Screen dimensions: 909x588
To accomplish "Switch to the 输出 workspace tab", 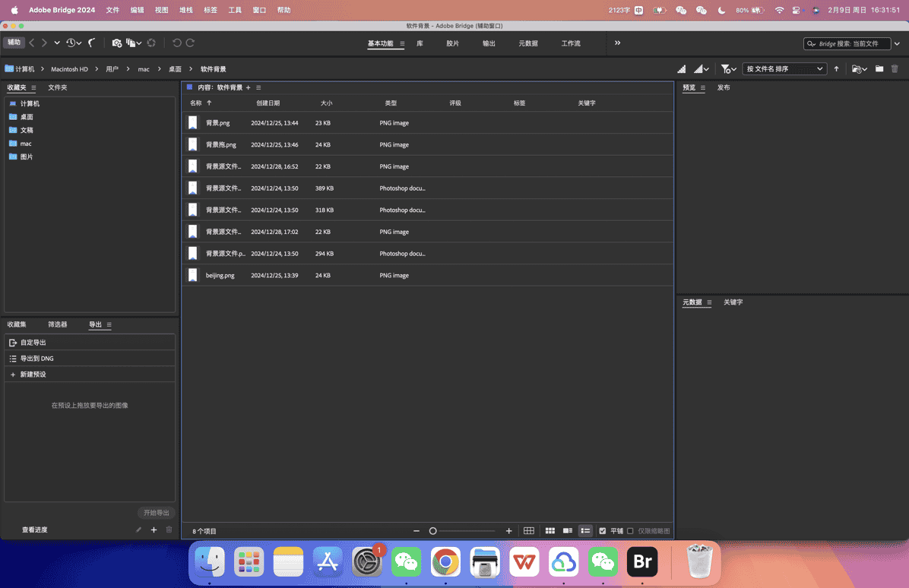I will [489, 43].
